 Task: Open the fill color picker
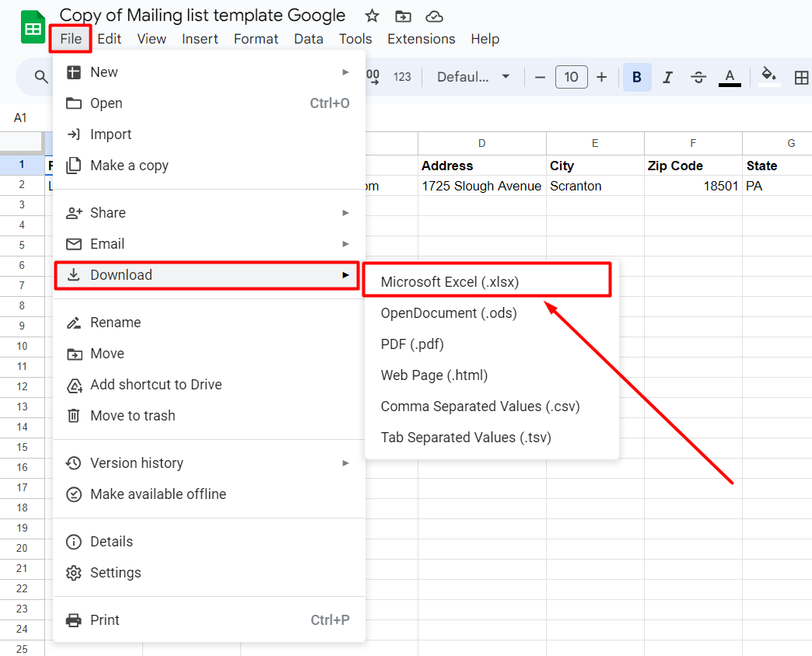click(768, 77)
